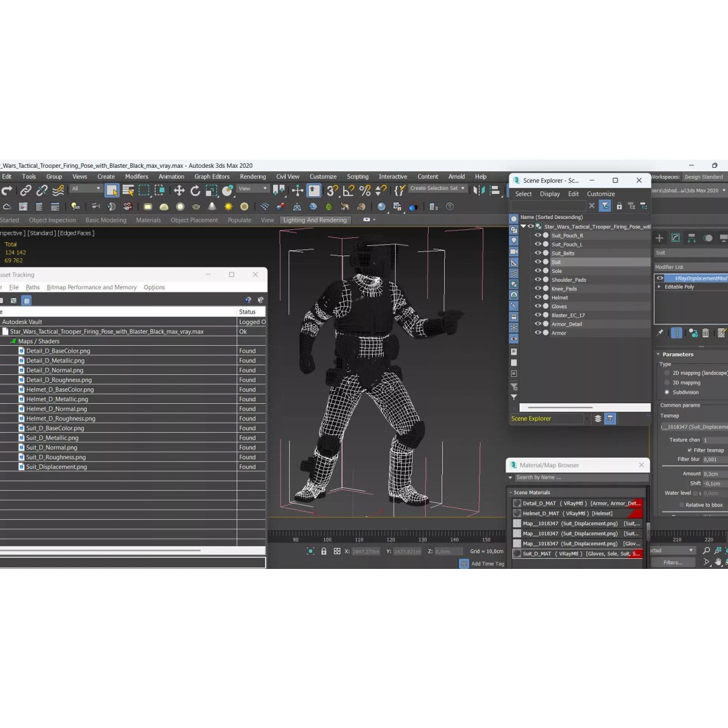Select the Subdivision radio button
This screenshot has height=728, width=728.
pyautogui.click(x=667, y=392)
